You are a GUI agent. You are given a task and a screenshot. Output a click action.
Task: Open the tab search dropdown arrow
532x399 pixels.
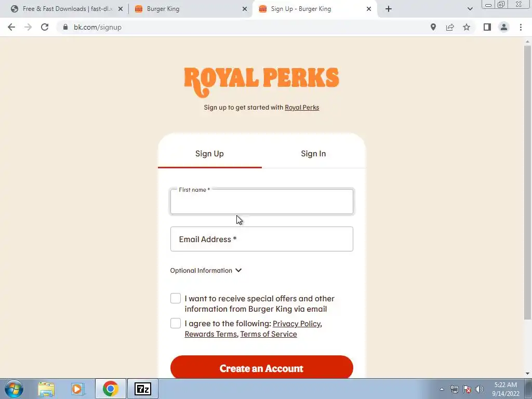click(470, 9)
